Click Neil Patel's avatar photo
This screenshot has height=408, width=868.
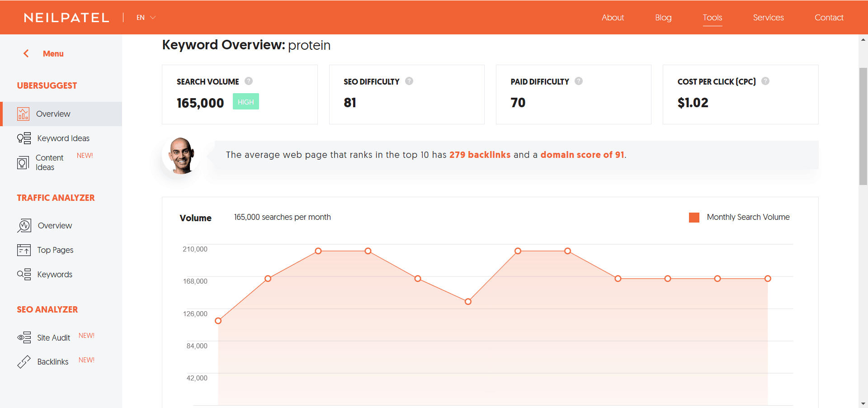coord(181,155)
